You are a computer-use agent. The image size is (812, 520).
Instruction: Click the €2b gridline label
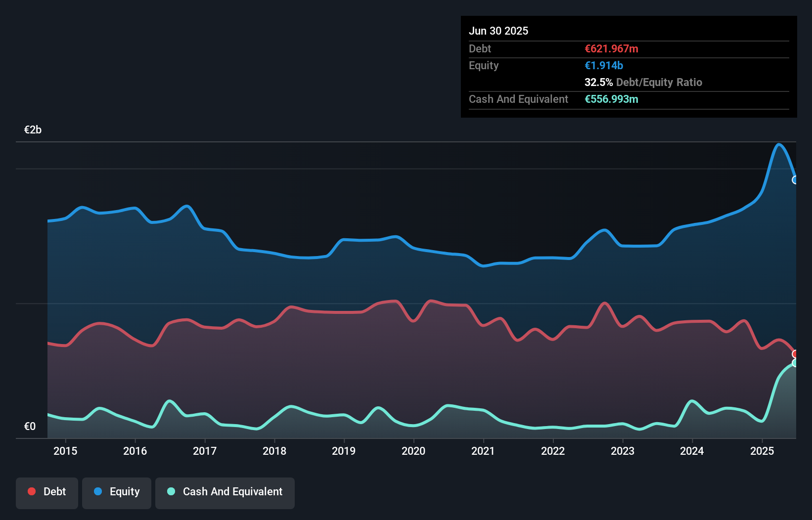click(33, 130)
